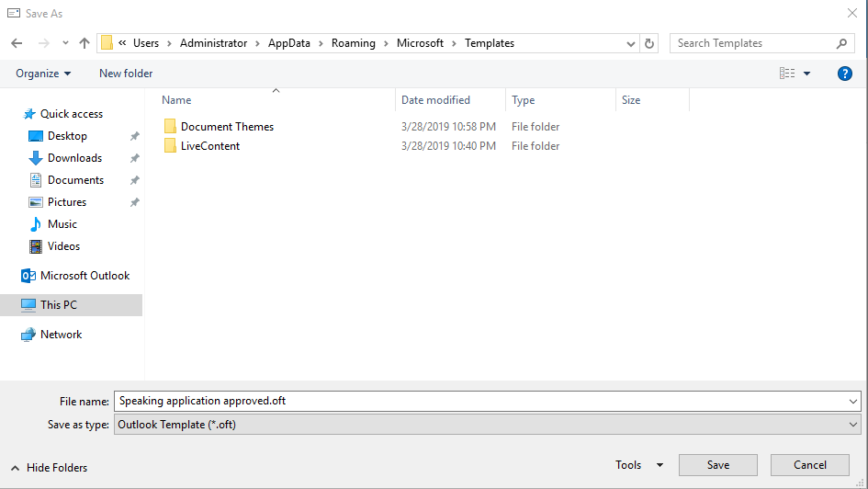Open the Help button
This screenshot has height=489, width=868.
845,74
